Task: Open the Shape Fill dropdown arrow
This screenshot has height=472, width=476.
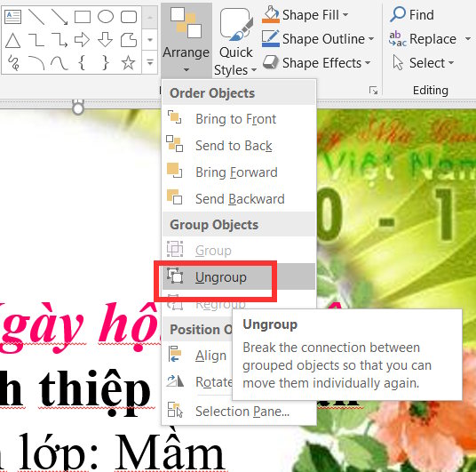Action: click(345, 14)
